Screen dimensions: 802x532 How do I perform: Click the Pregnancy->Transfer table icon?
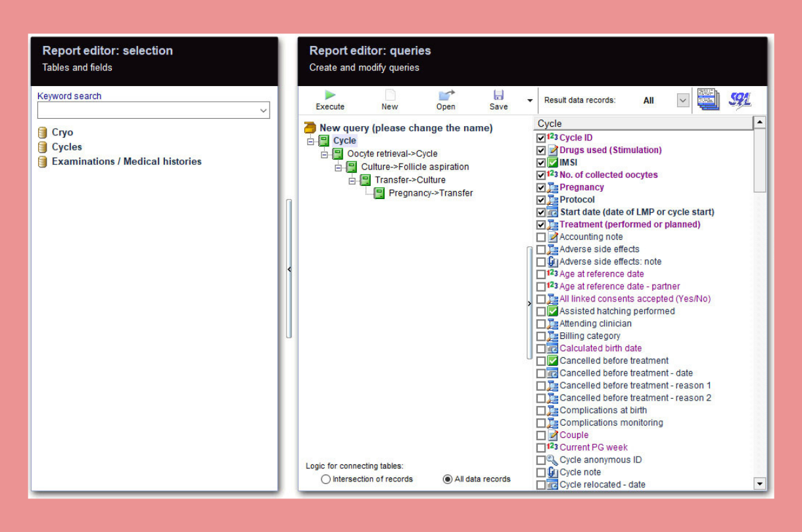point(379,193)
